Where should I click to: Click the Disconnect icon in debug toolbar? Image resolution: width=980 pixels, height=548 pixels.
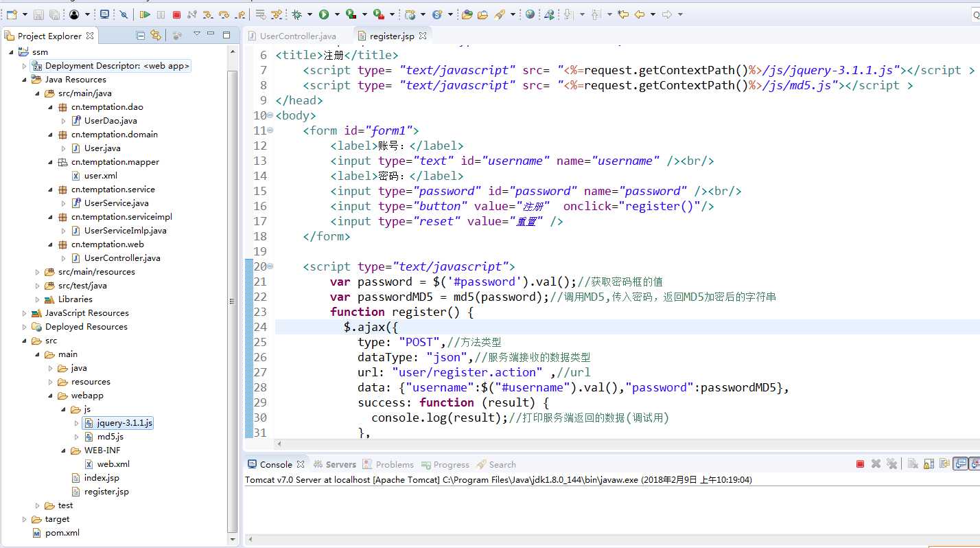[x=192, y=14]
